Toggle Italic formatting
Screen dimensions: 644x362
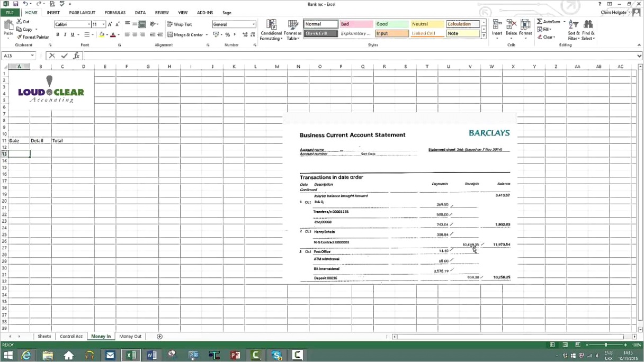click(x=65, y=35)
